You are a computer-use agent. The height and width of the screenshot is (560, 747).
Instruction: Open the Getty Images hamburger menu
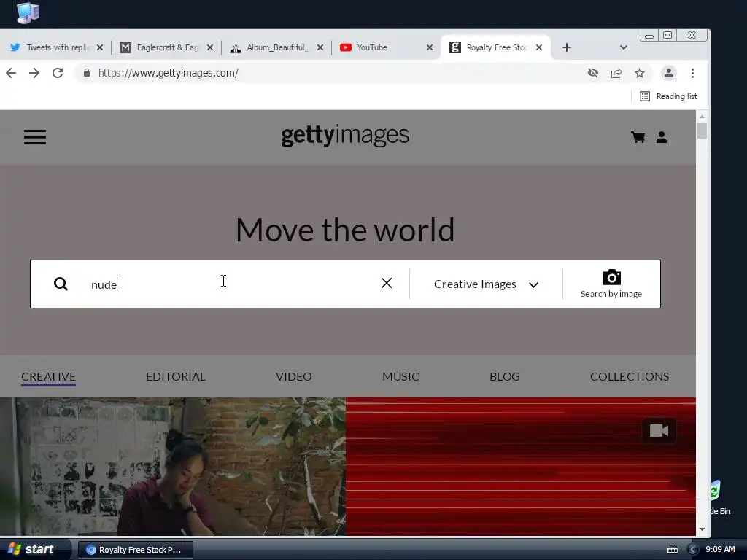(x=35, y=137)
